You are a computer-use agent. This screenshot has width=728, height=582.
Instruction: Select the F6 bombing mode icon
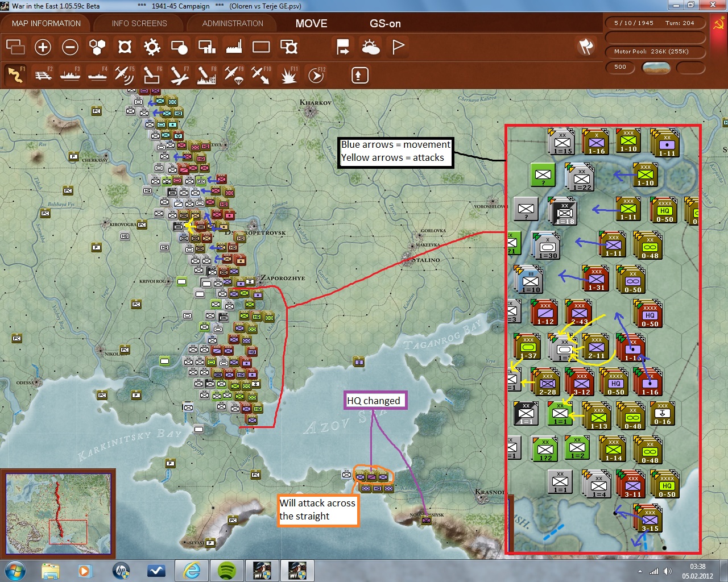(x=152, y=75)
